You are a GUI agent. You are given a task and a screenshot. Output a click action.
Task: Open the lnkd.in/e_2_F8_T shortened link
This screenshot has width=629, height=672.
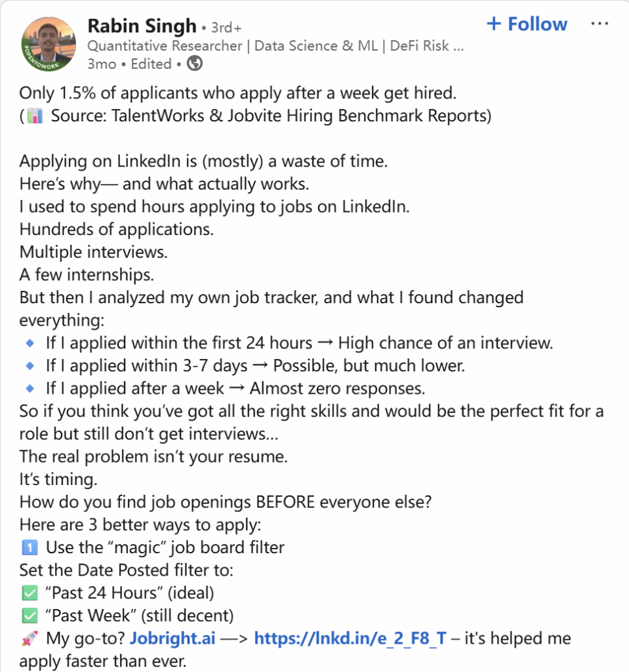(350, 638)
